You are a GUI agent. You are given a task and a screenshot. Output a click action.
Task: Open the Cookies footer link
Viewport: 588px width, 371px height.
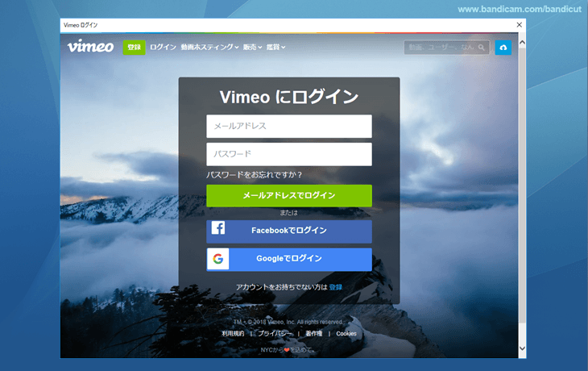coord(346,333)
